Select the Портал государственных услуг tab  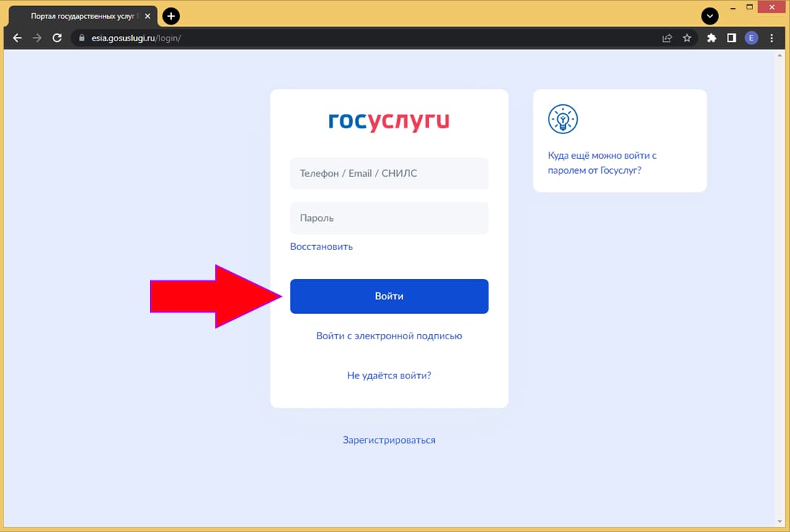[83, 16]
